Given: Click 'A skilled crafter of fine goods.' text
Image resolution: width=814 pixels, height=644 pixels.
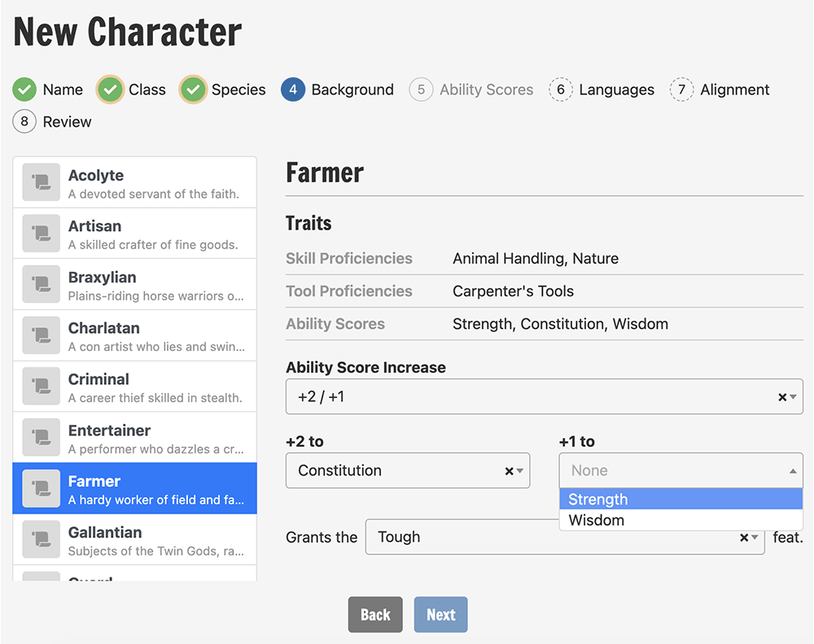Looking at the screenshot, I should coord(153,244).
